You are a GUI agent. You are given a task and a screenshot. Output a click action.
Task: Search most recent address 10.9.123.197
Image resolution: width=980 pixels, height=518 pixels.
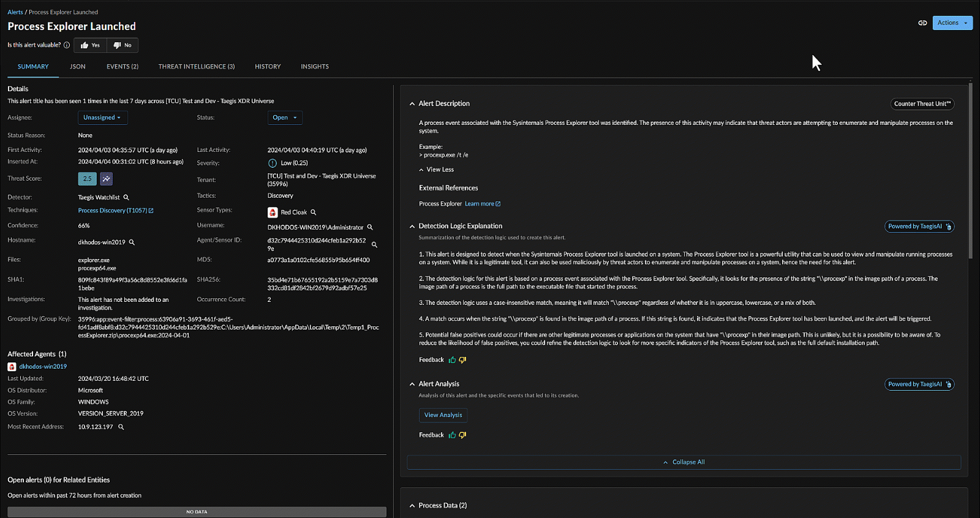coord(121,427)
